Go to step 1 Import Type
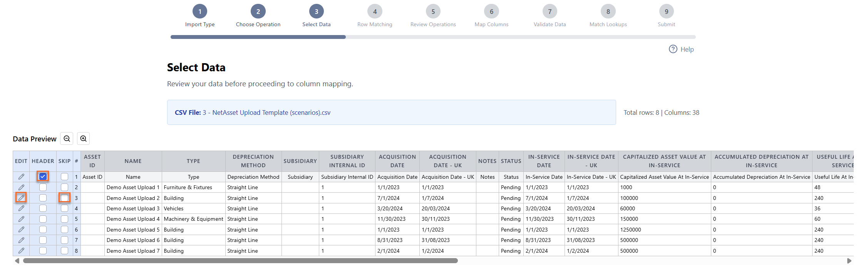This screenshot has width=868, height=272. click(x=200, y=12)
